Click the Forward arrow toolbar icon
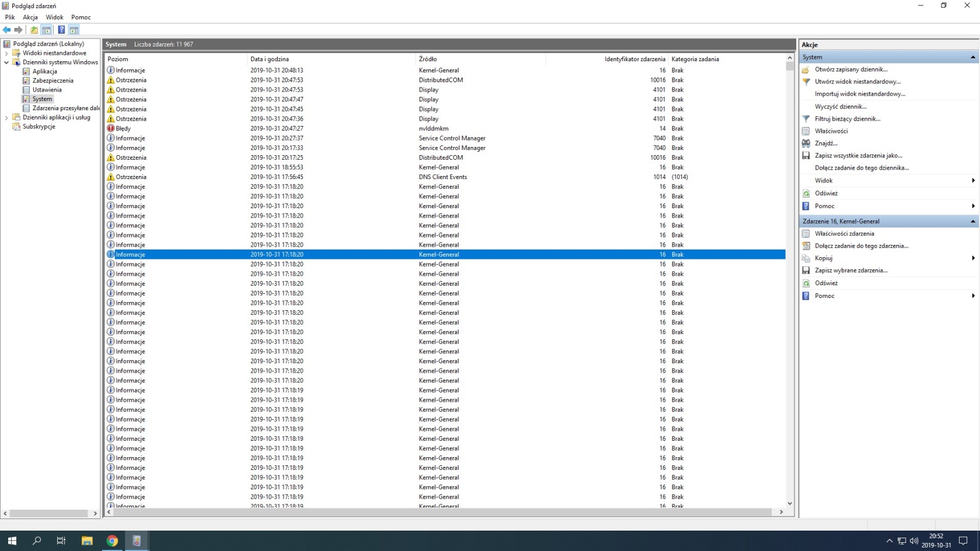This screenshot has height=551, width=980. pyautogui.click(x=19, y=30)
